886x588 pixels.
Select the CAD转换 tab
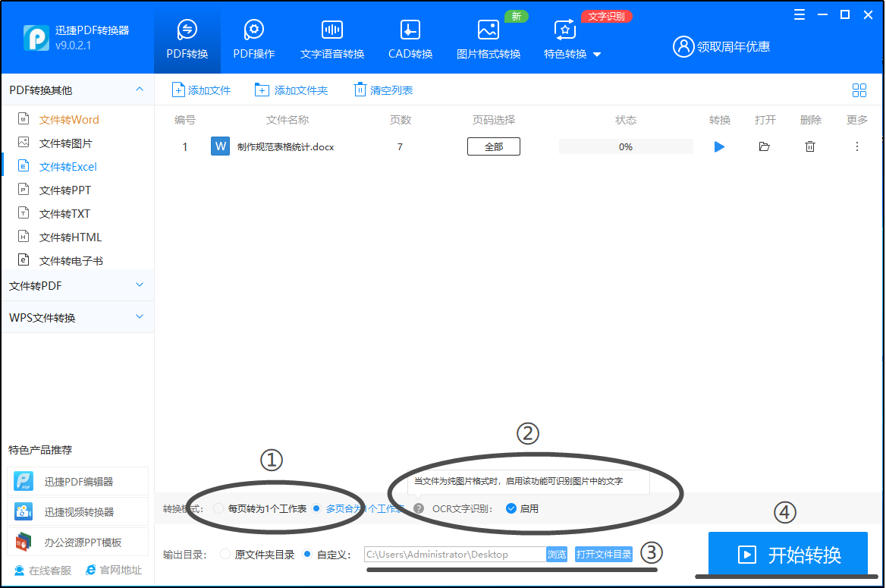(410, 39)
